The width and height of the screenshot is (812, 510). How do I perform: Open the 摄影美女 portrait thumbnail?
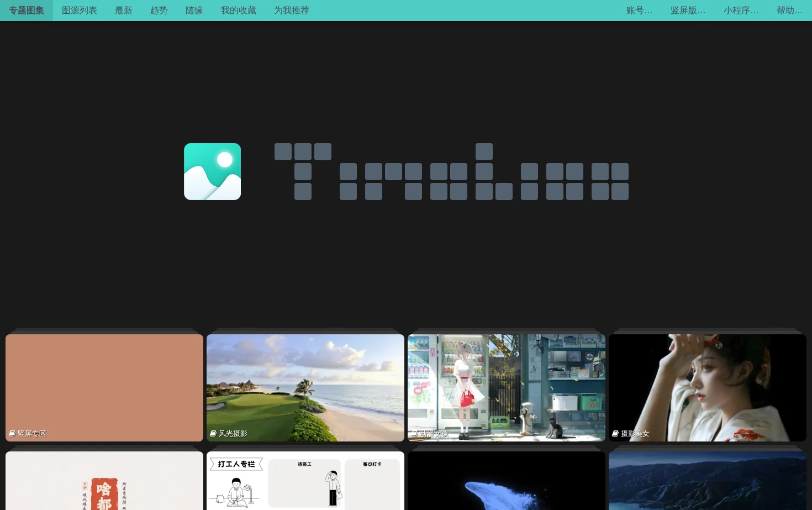tap(708, 388)
